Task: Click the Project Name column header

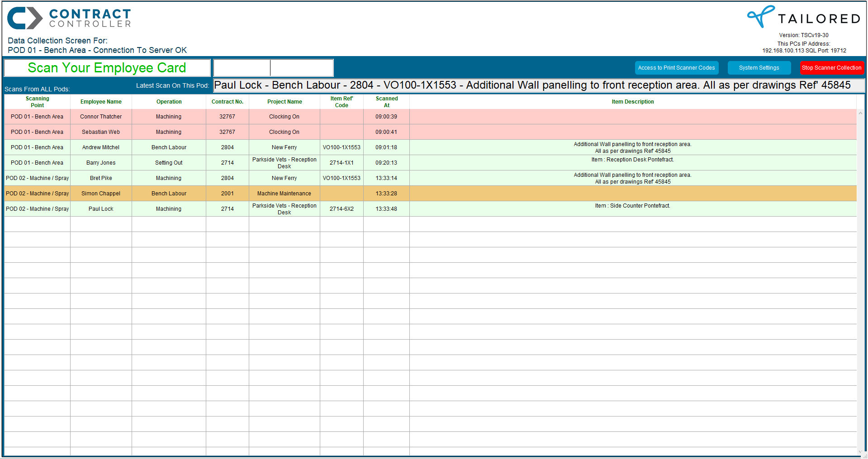Action: click(285, 102)
